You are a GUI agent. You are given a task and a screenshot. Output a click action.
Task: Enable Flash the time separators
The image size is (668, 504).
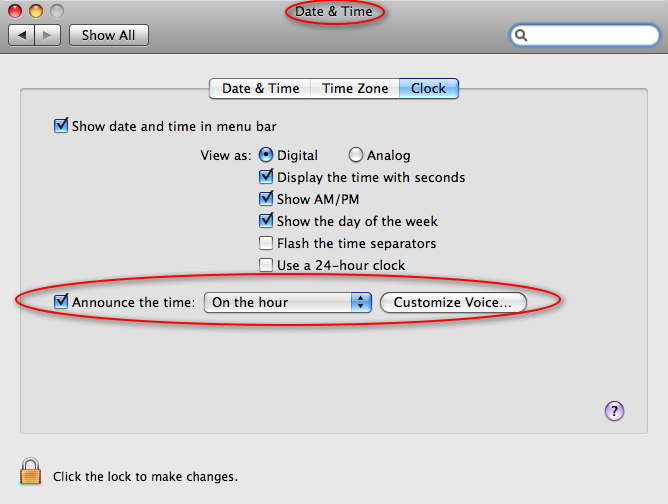266,243
